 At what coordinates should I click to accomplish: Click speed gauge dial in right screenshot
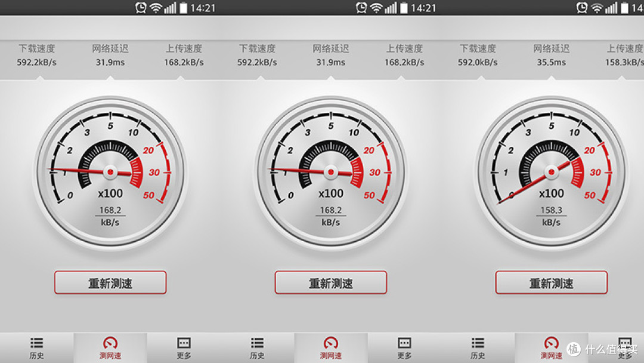(x=551, y=173)
